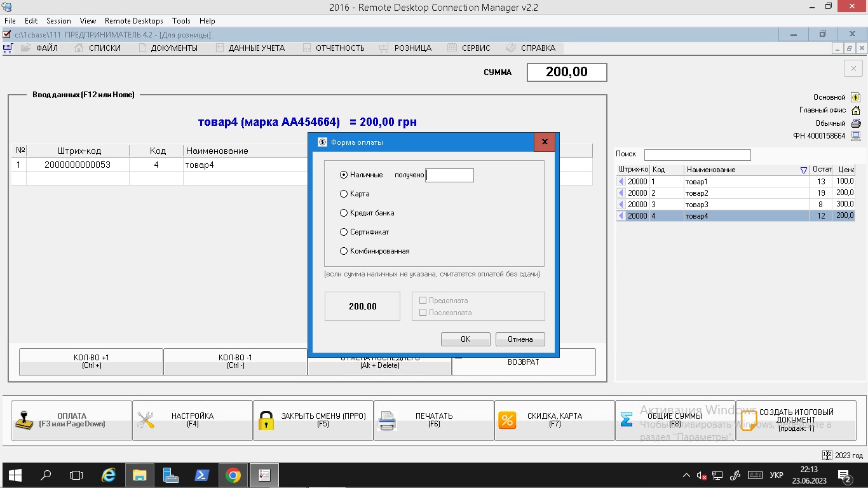Click the sort triangle in Наименование column header
The width and height of the screenshot is (868, 488).
(804, 170)
